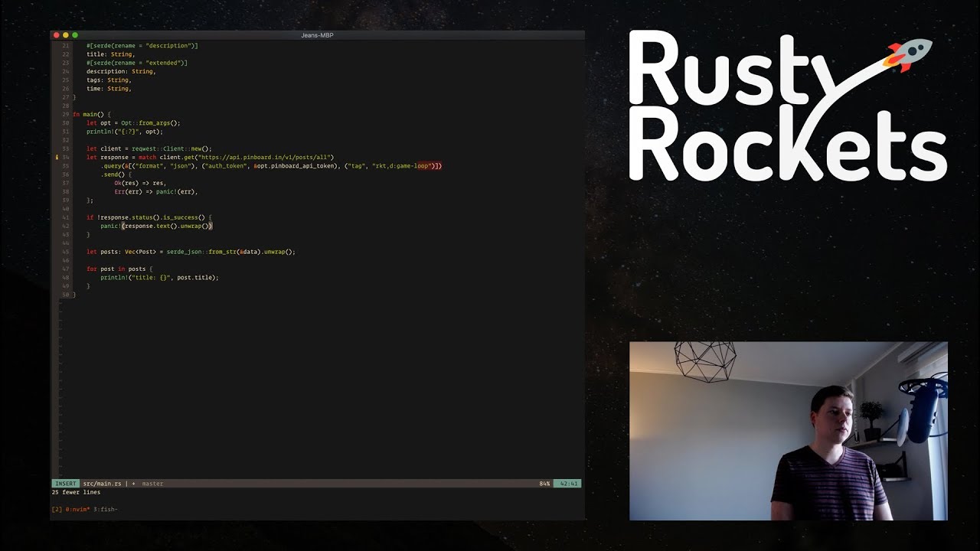Minimize the terminal with yellow button
The image size is (980, 551).
(x=66, y=35)
